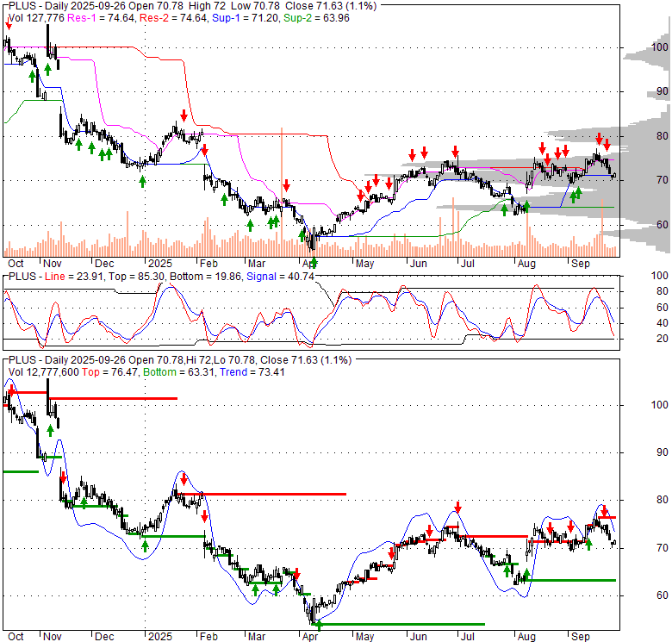Viewport: 672px width, 642px height.
Task: Select the oscillator's 'Top = 85.30' value
Action: (x=136, y=277)
